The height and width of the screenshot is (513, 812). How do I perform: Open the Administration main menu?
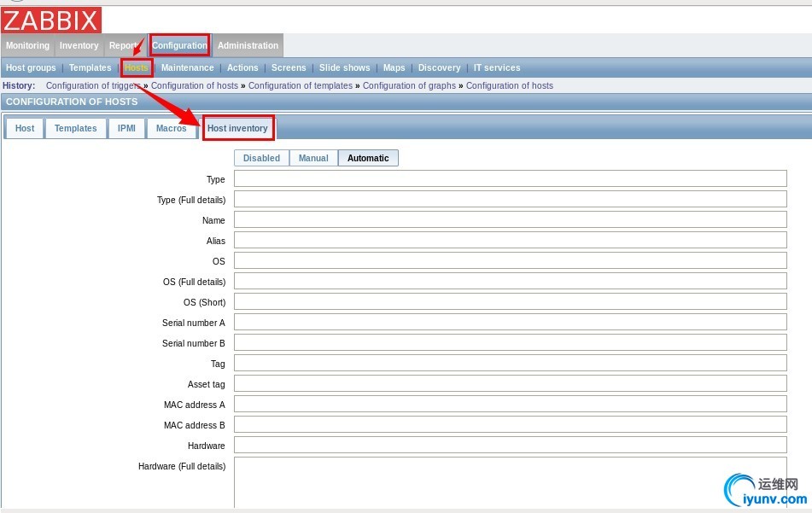click(x=248, y=45)
